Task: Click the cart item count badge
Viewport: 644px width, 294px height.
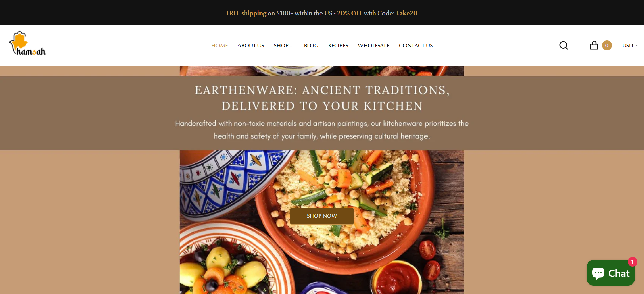Action: 607,45
